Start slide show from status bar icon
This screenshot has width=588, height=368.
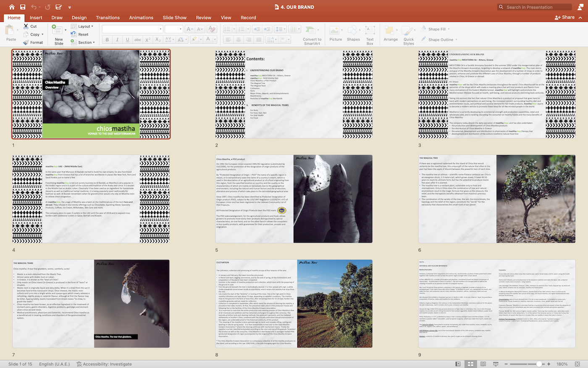496,364
